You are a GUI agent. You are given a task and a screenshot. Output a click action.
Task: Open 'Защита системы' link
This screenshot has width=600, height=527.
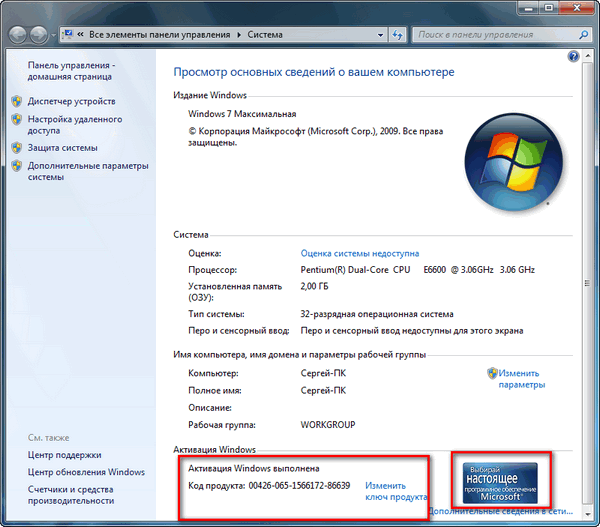(x=62, y=148)
